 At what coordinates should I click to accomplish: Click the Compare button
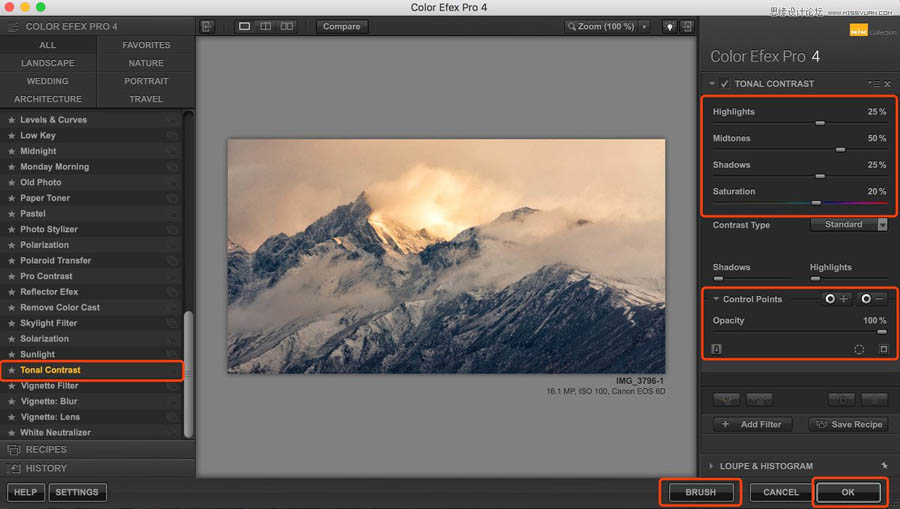[x=342, y=26]
